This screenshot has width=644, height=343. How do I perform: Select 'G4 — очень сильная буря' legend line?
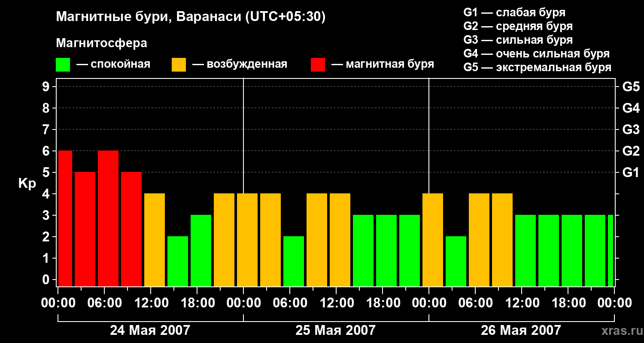coord(537,54)
